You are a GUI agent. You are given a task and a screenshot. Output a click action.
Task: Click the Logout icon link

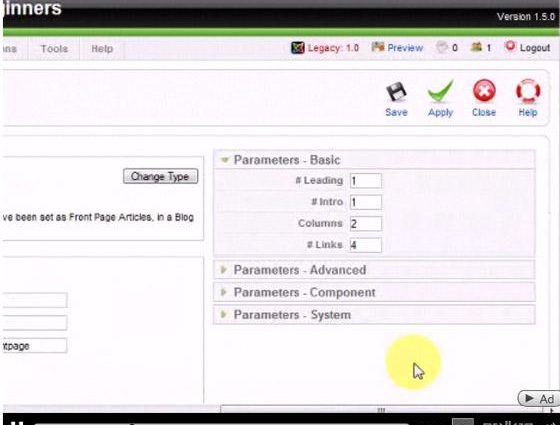tap(510, 46)
